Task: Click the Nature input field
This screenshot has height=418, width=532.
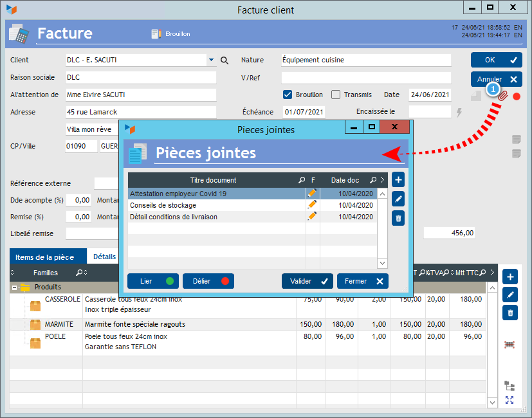Action: click(365, 60)
